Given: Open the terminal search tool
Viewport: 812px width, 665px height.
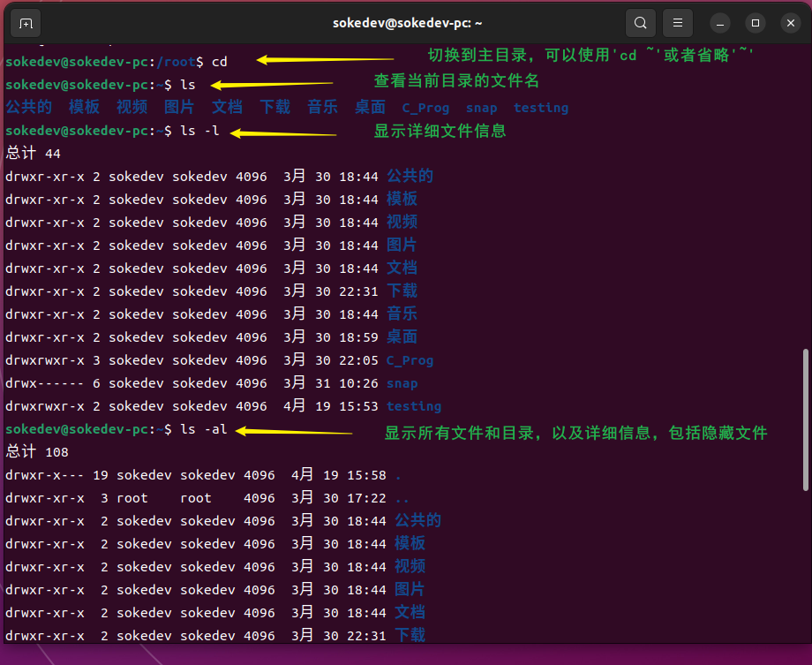Looking at the screenshot, I should click(640, 23).
